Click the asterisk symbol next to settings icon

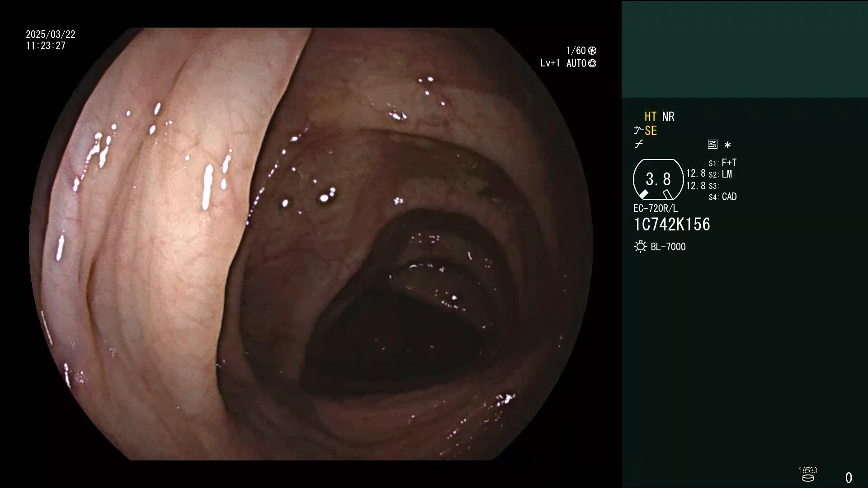pos(727,145)
